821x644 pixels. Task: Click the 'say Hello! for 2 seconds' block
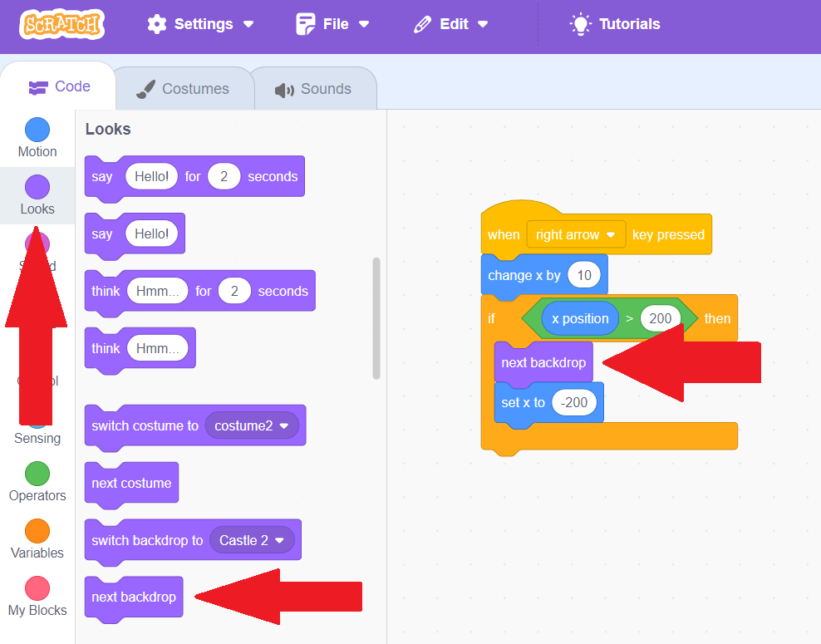click(x=194, y=177)
